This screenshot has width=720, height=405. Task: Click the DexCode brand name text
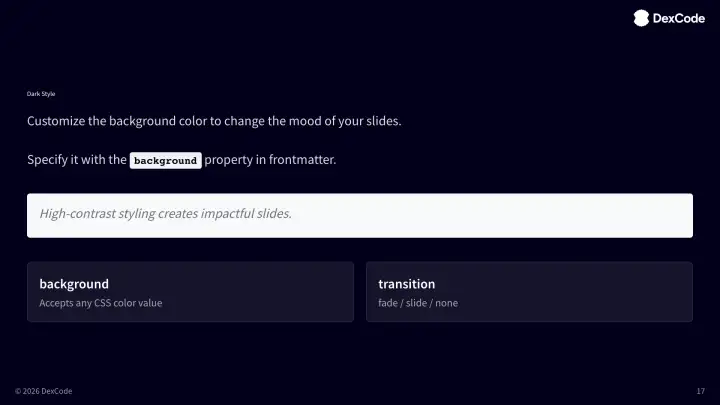[678, 17]
